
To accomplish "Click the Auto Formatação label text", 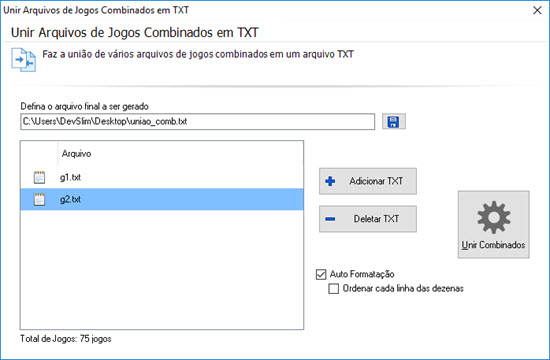I will point(362,274).
